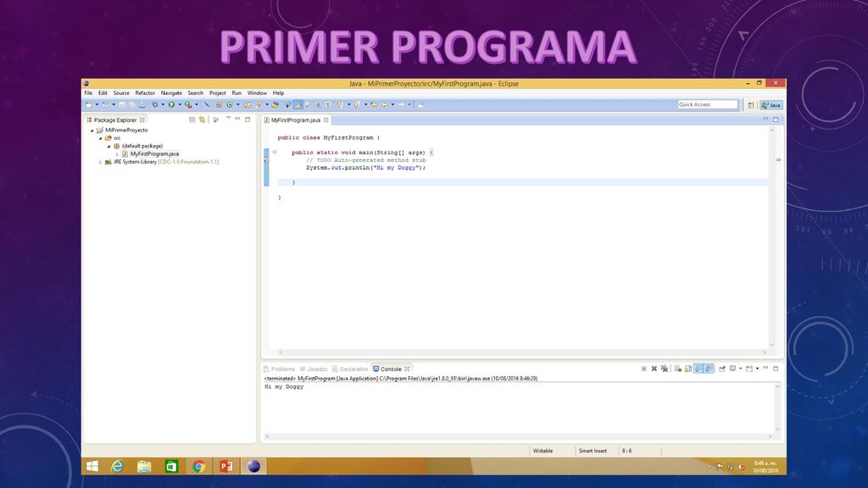The image size is (868, 488).
Task: Open Internet Explorer from taskbar
Action: coord(117,466)
